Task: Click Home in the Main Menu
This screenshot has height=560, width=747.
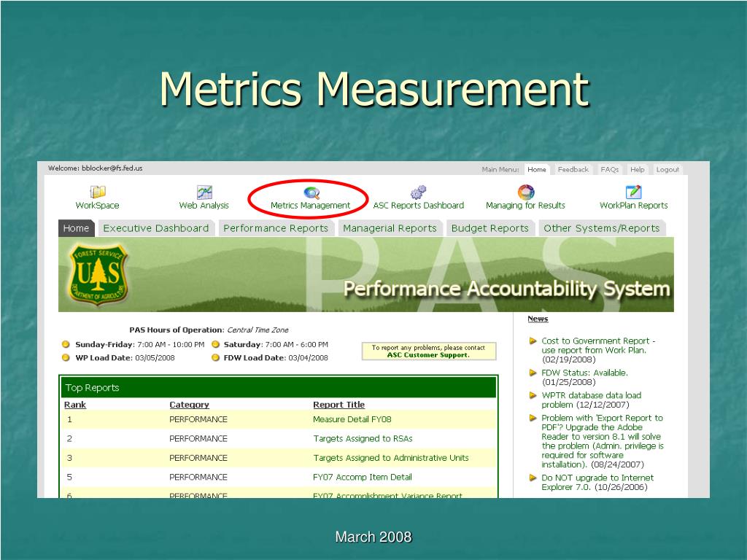Action: coord(537,169)
